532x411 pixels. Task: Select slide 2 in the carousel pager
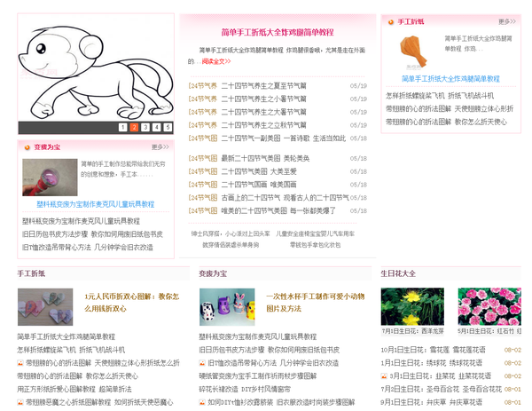(134, 127)
